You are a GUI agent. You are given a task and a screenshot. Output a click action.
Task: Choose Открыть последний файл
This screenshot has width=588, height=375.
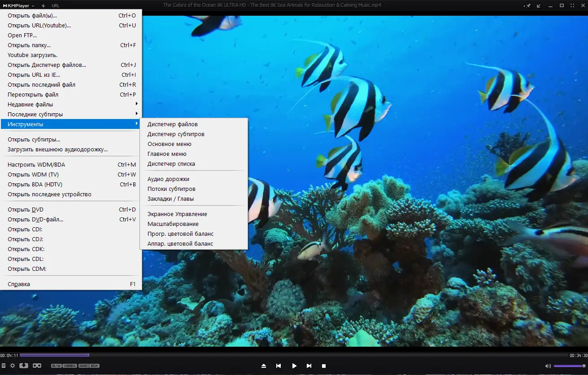click(71, 84)
